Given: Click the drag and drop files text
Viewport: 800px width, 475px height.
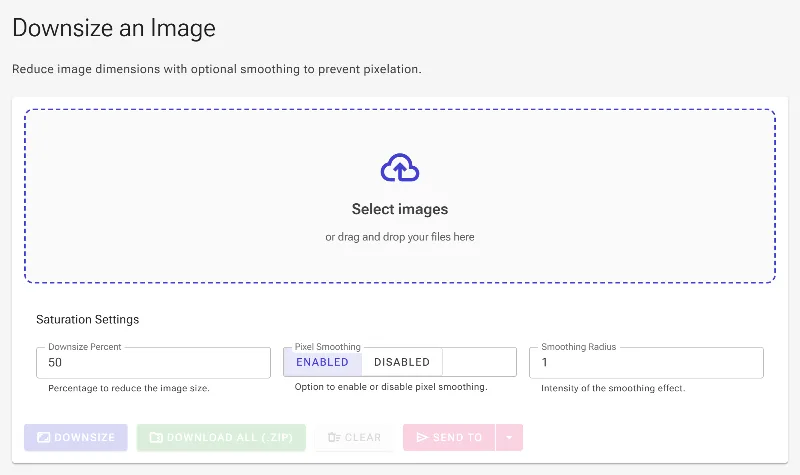Looking at the screenshot, I should [x=400, y=237].
